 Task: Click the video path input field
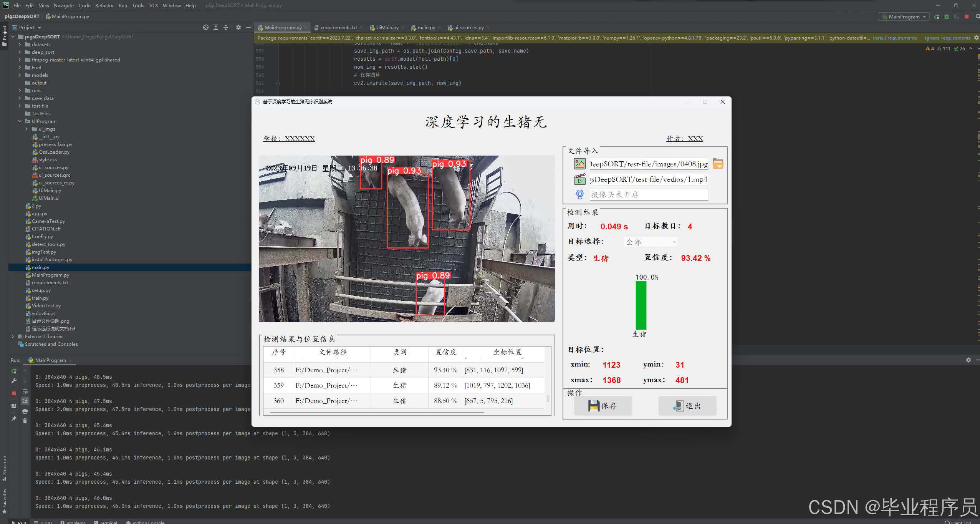[x=649, y=179]
